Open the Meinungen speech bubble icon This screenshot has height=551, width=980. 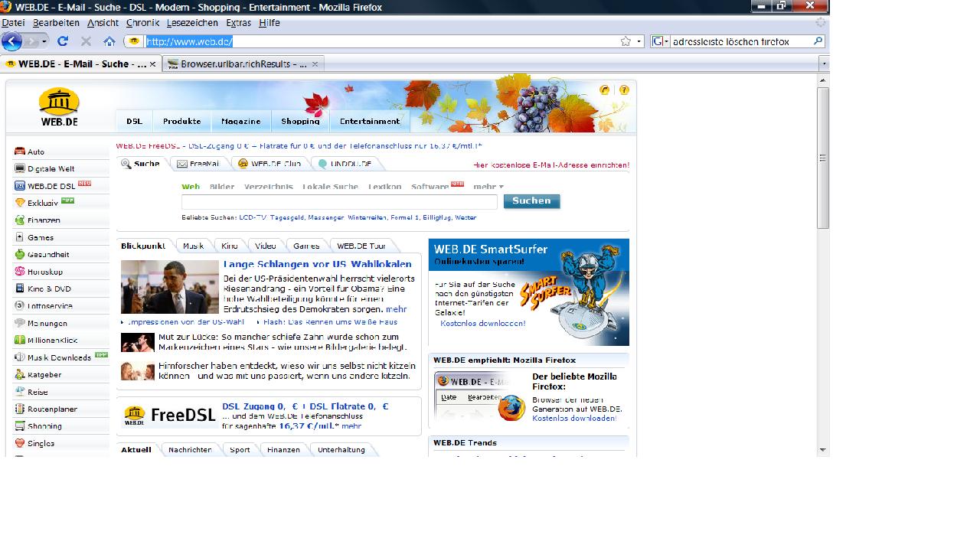20,323
